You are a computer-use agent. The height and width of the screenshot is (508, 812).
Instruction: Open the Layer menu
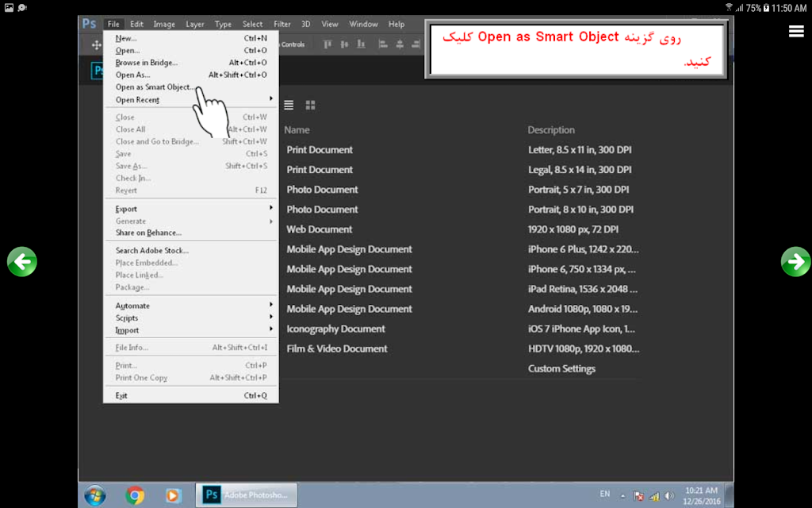pos(195,24)
